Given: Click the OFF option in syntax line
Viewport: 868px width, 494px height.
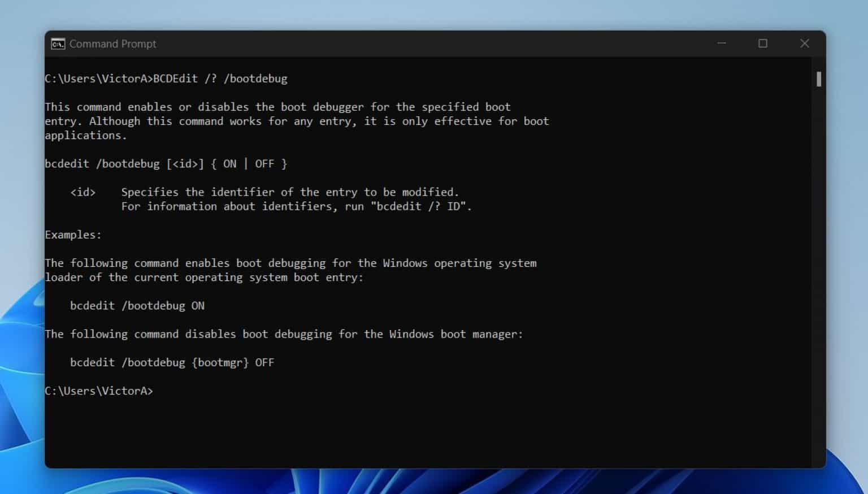Looking at the screenshot, I should [263, 163].
